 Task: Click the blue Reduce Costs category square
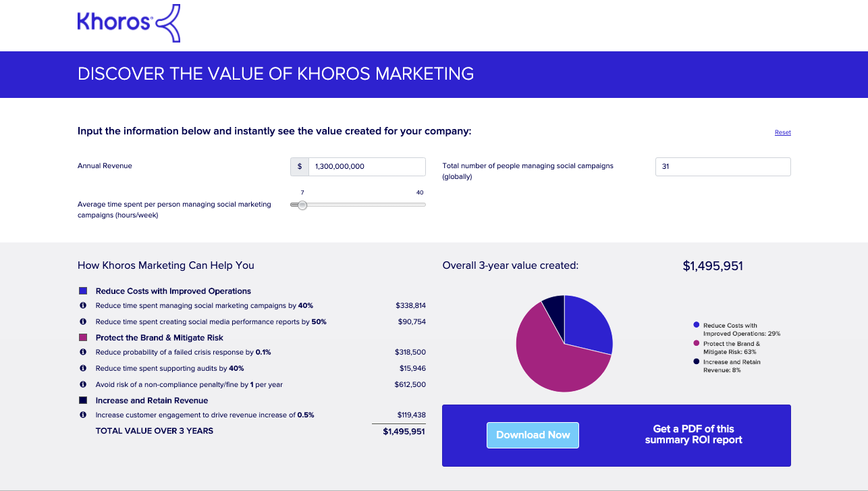click(x=83, y=291)
